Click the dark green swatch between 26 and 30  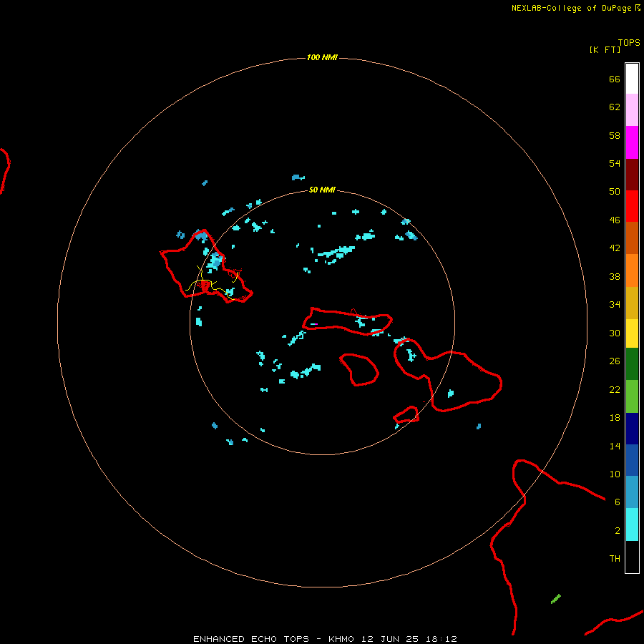[x=632, y=364]
